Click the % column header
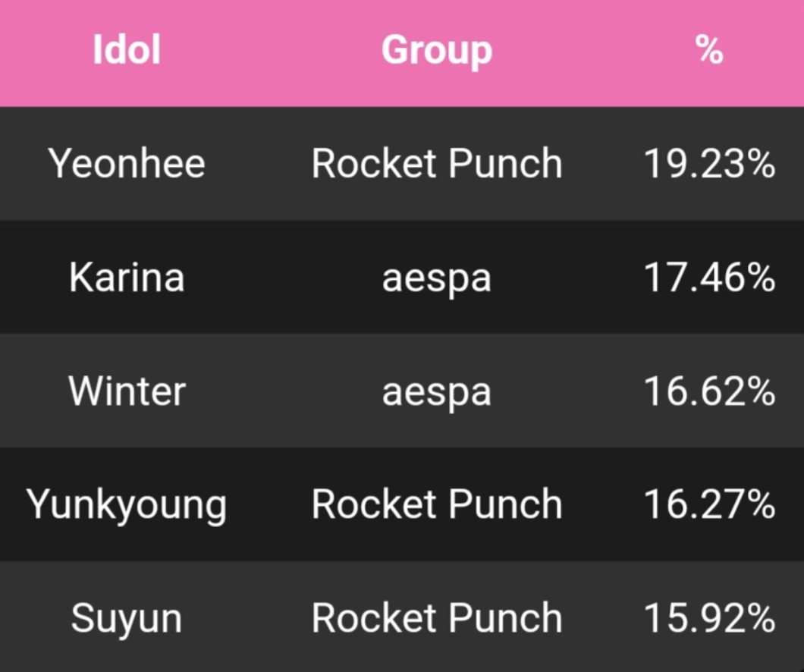The image size is (804, 672). [x=708, y=51]
